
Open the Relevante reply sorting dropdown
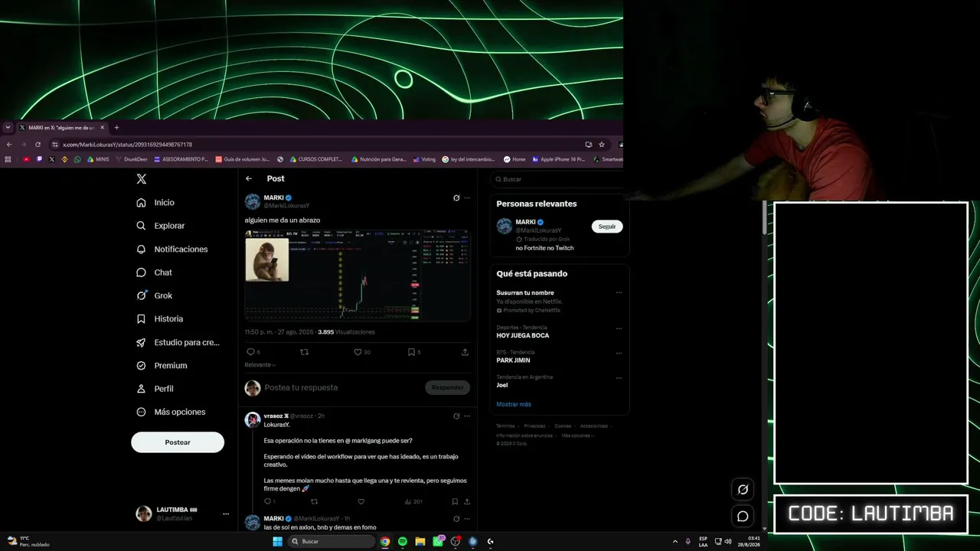[260, 365]
